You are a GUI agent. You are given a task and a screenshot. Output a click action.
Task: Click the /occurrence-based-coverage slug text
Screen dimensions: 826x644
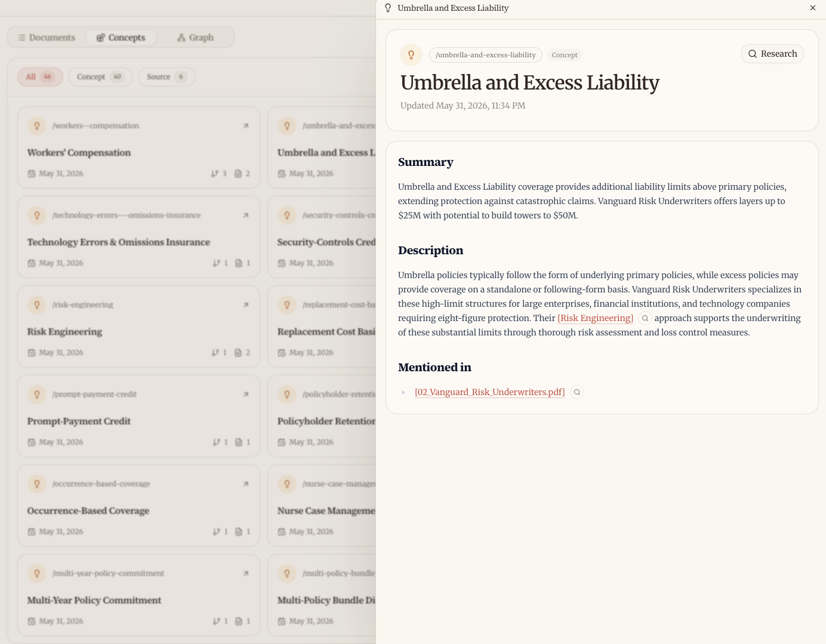101,484
